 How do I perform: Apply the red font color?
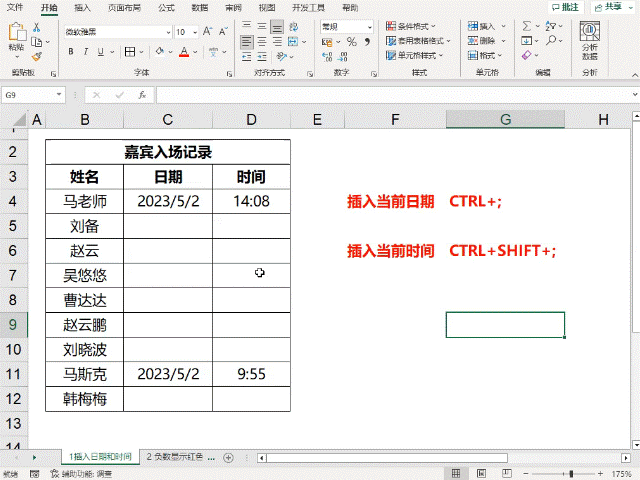click(x=184, y=52)
